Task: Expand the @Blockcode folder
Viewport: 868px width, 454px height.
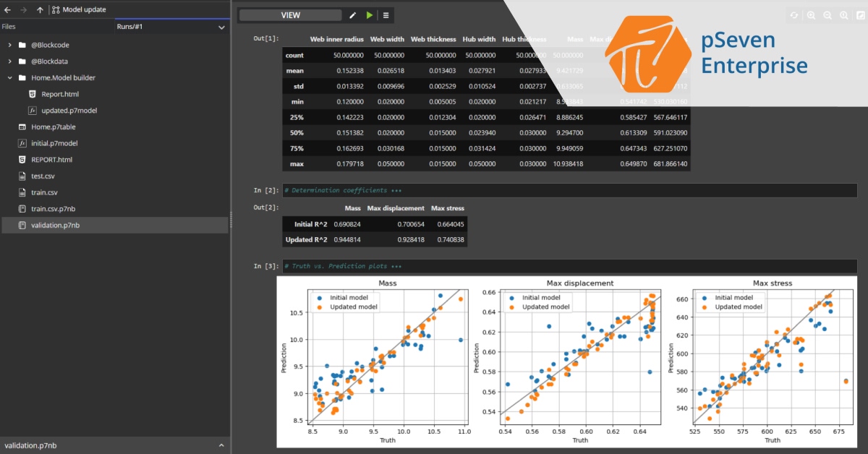Action: (12, 45)
